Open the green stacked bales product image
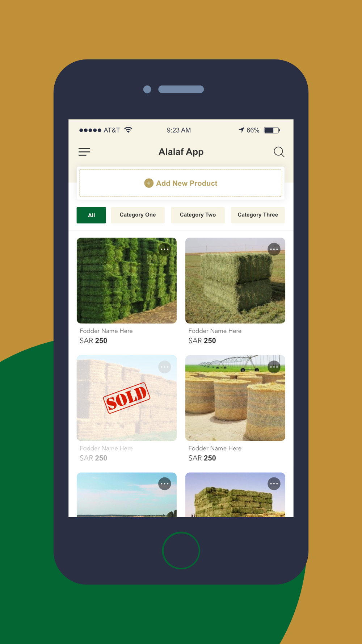 tap(127, 281)
